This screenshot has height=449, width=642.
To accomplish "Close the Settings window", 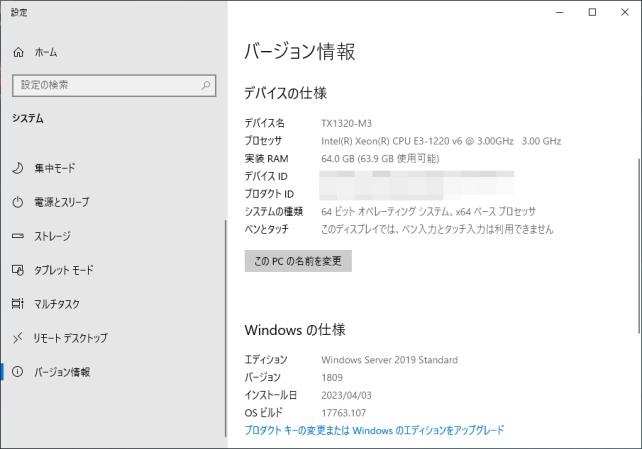I will click(625, 13).
